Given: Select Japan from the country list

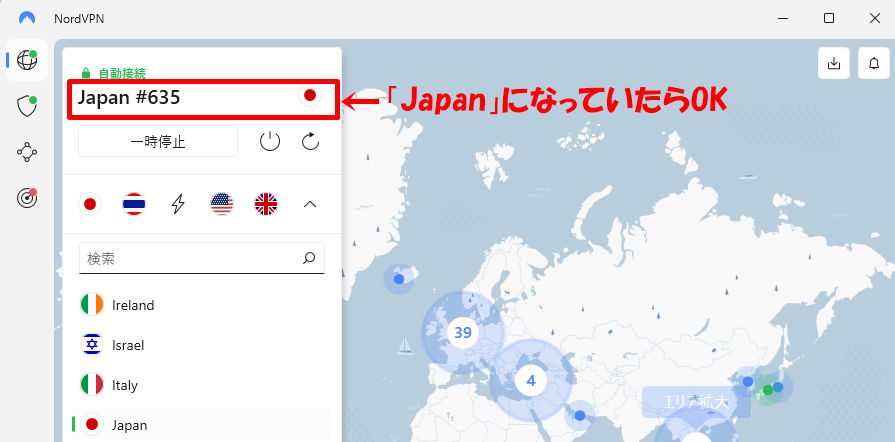Looking at the screenshot, I should pos(202,425).
